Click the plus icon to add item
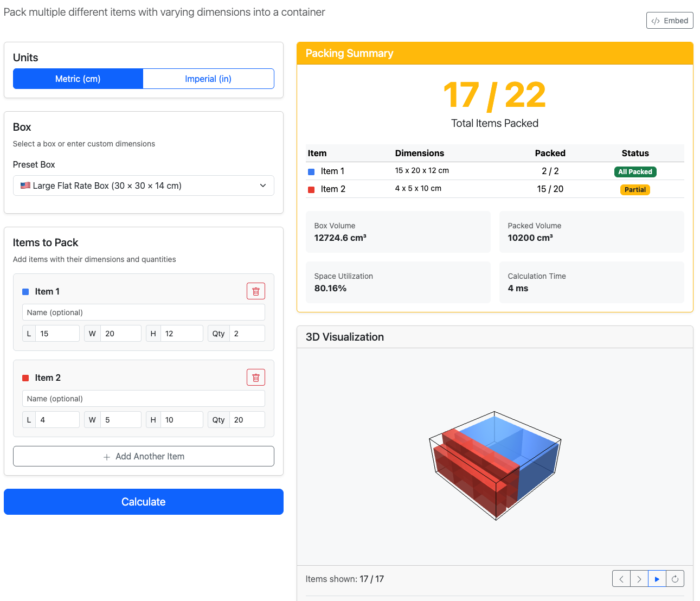Screen dimensions: 700x601 107,457
